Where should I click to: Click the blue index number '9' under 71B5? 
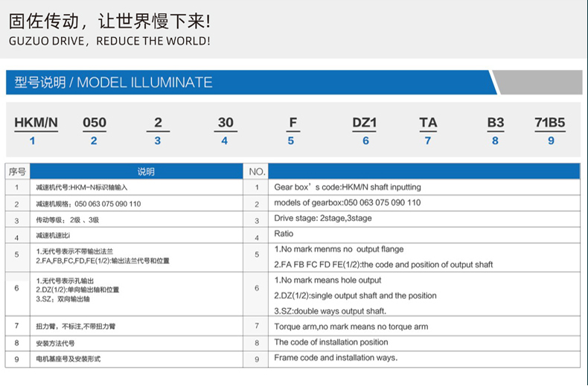click(x=551, y=141)
